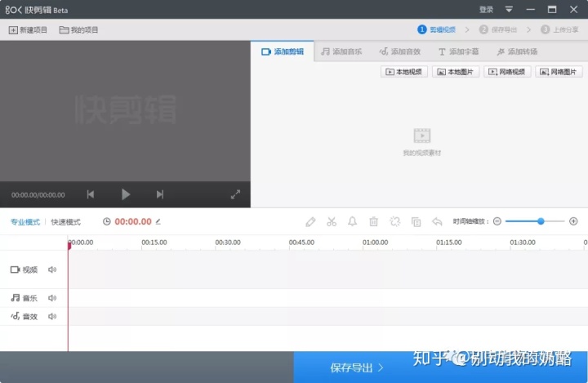
Task: Go to step 2 保存导出
Action: click(498, 29)
